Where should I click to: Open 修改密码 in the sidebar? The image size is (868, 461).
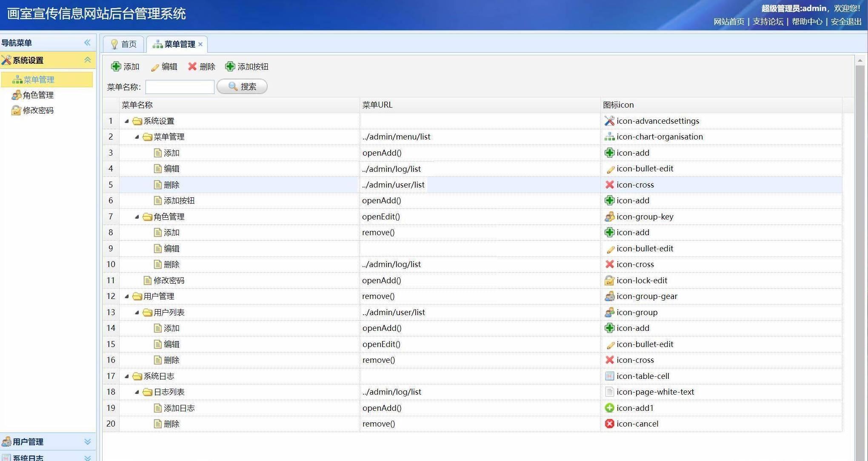tap(38, 110)
